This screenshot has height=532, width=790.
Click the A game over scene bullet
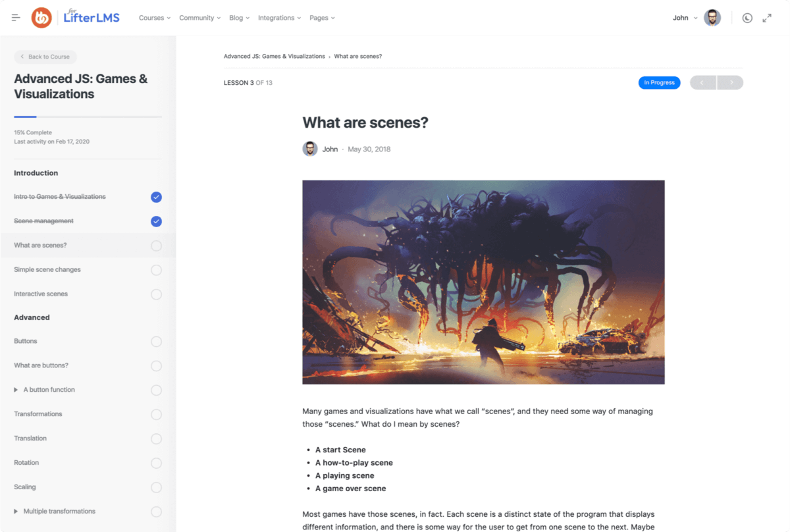351,489
